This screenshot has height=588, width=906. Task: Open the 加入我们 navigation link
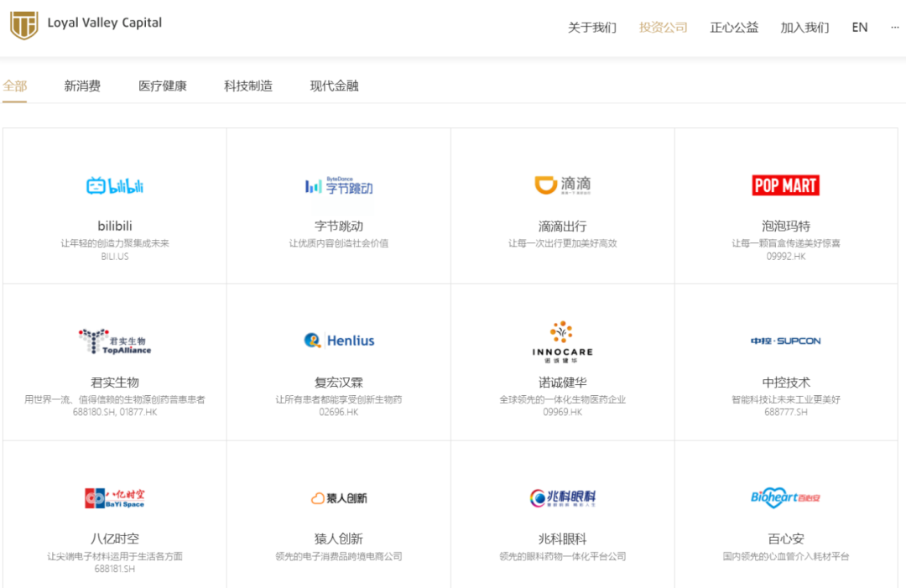[804, 27]
